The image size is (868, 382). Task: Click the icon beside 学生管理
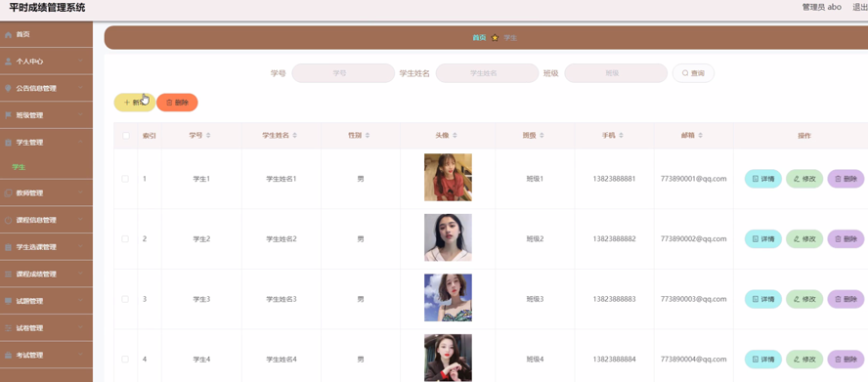(8, 143)
